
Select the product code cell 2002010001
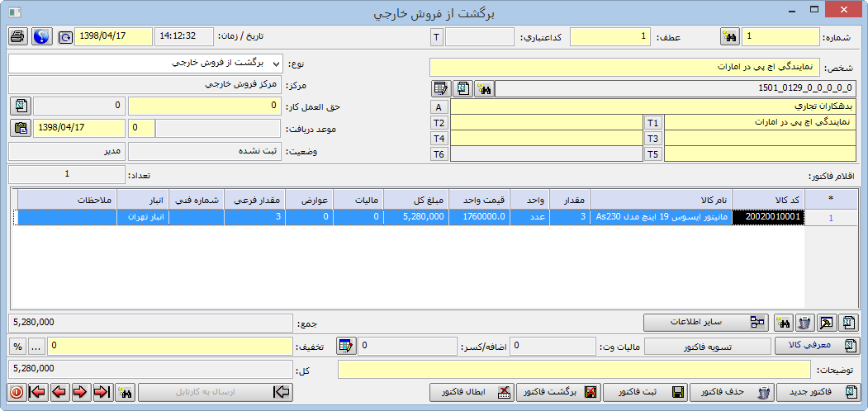tap(768, 217)
